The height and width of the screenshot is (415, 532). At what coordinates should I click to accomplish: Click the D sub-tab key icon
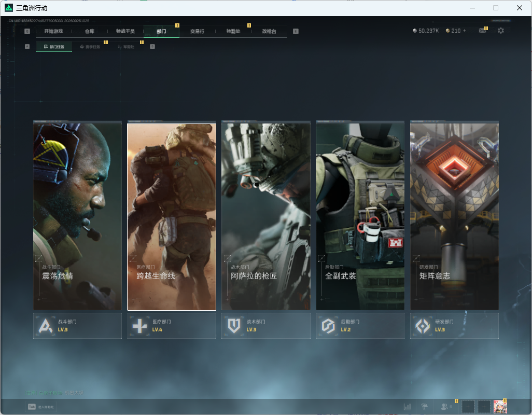pos(152,47)
